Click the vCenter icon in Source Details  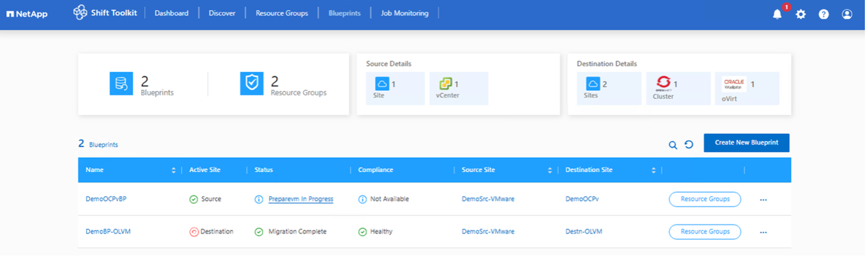click(x=447, y=84)
